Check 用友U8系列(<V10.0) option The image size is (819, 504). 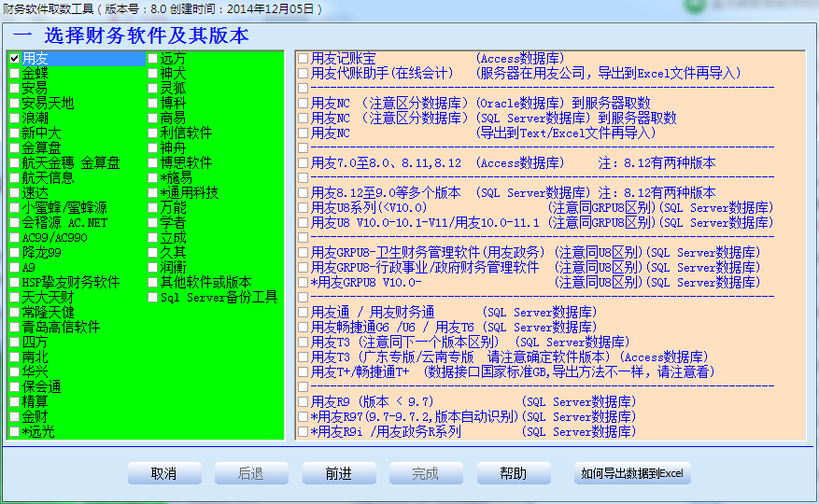click(303, 208)
